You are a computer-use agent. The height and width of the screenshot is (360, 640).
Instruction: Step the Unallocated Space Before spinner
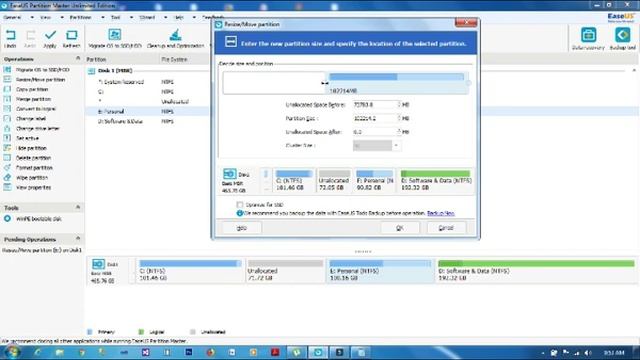(399, 104)
